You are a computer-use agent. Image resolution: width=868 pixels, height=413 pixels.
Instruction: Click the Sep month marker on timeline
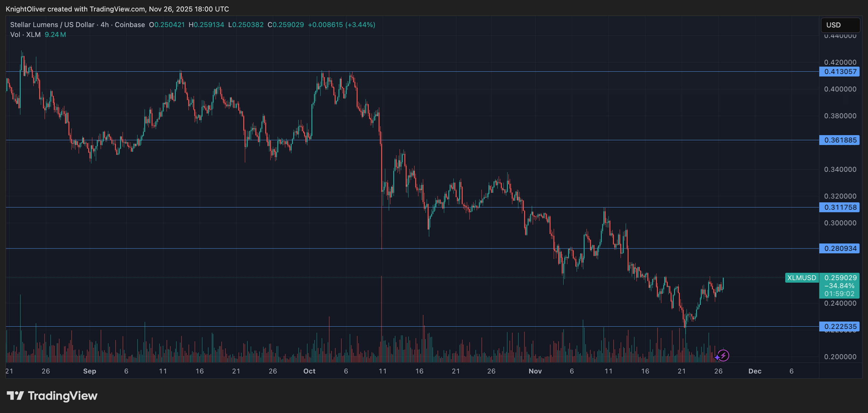tap(89, 371)
